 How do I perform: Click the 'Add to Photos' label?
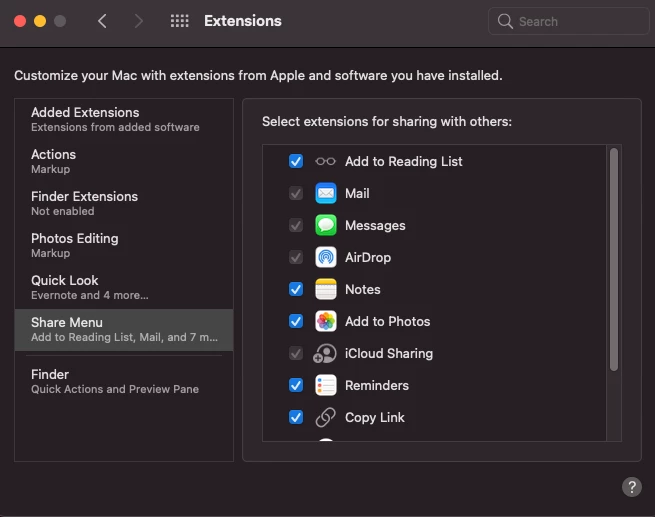click(x=388, y=322)
